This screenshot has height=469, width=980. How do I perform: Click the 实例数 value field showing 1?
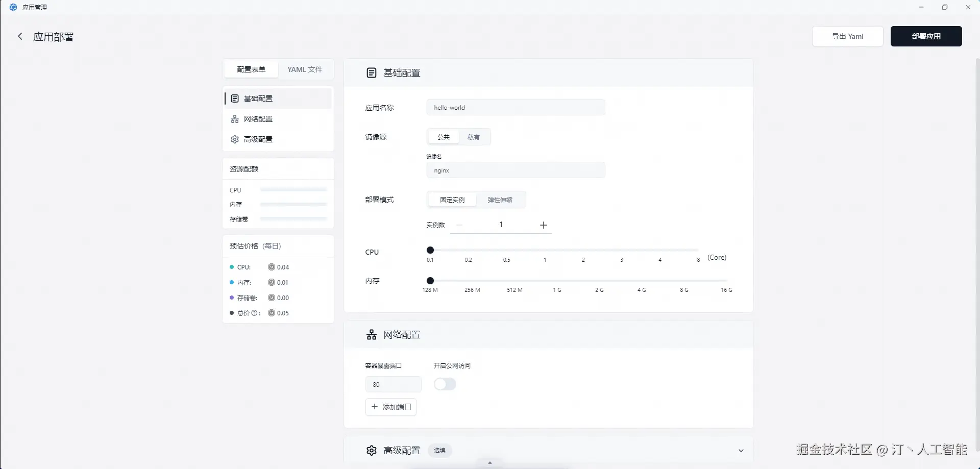(501, 225)
